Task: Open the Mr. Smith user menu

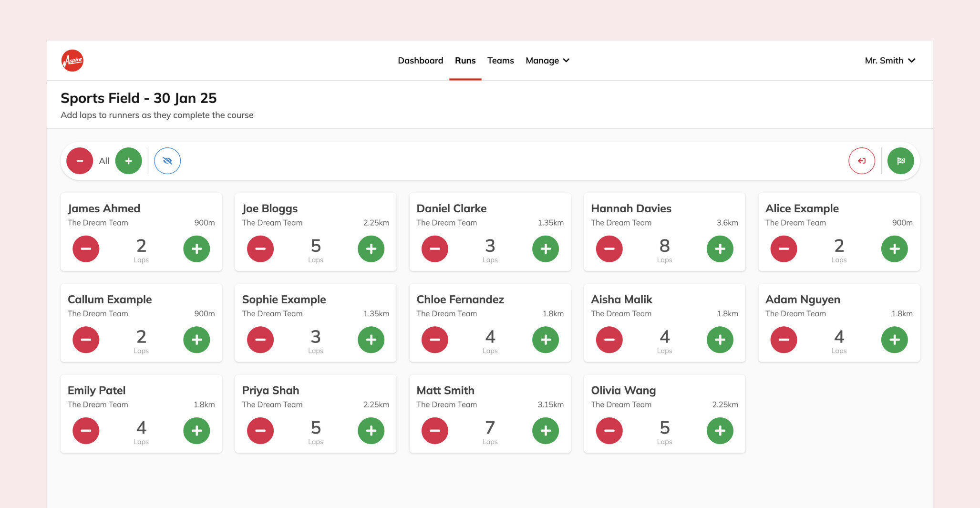Action: pos(889,61)
